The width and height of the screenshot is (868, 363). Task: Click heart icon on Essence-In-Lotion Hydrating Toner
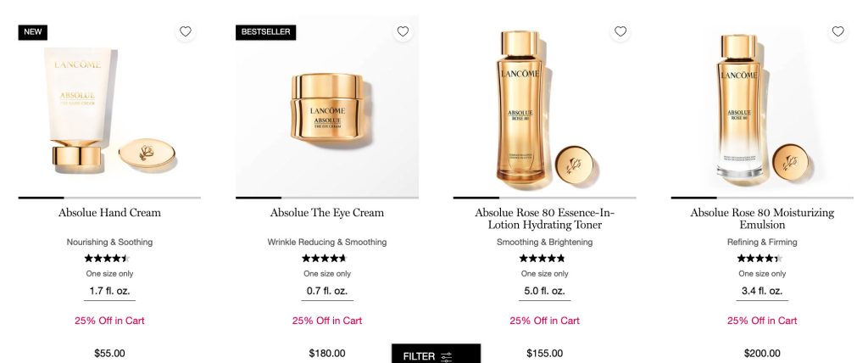pos(620,31)
